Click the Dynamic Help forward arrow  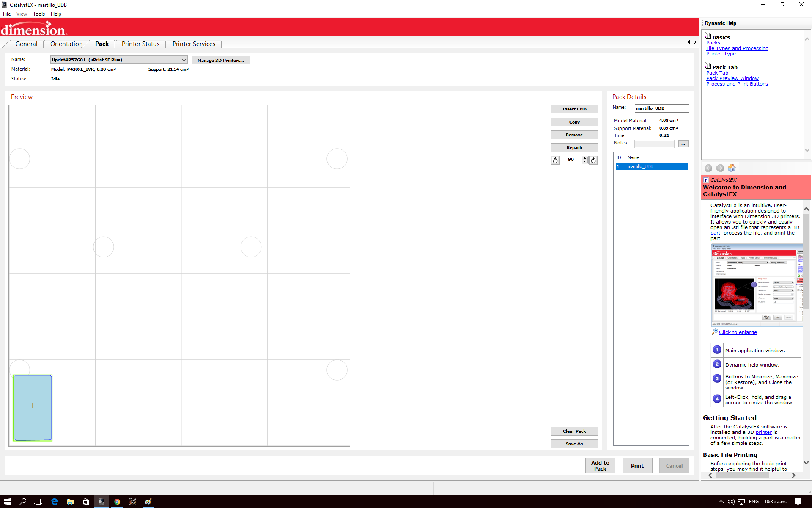(720, 168)
